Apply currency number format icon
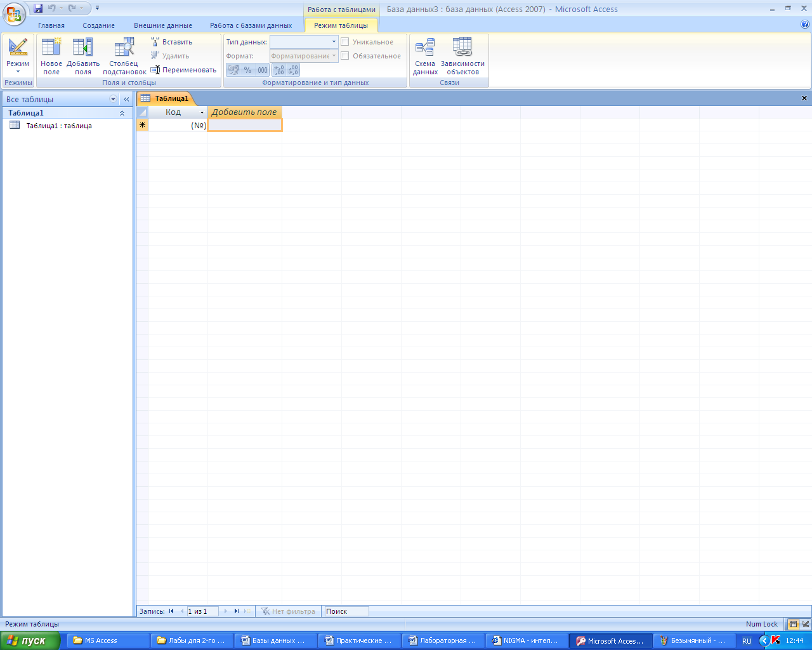This screenshot has height=650, width=812. click(233, 70)
